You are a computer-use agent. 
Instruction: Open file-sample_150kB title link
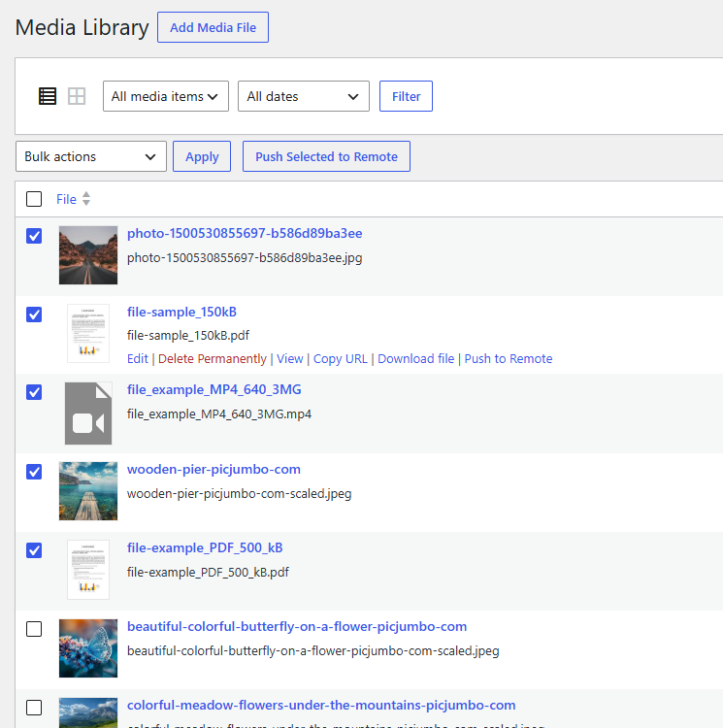point(181,312)
